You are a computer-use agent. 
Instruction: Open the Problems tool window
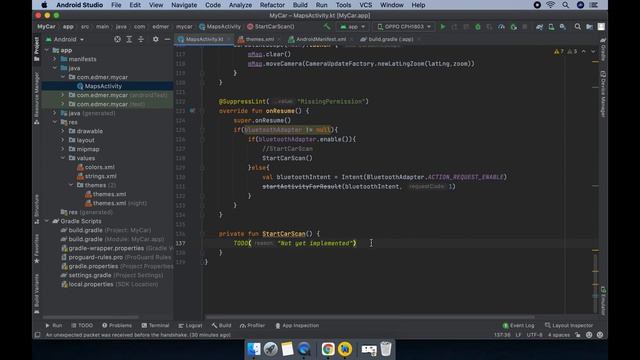coord(117,325)
